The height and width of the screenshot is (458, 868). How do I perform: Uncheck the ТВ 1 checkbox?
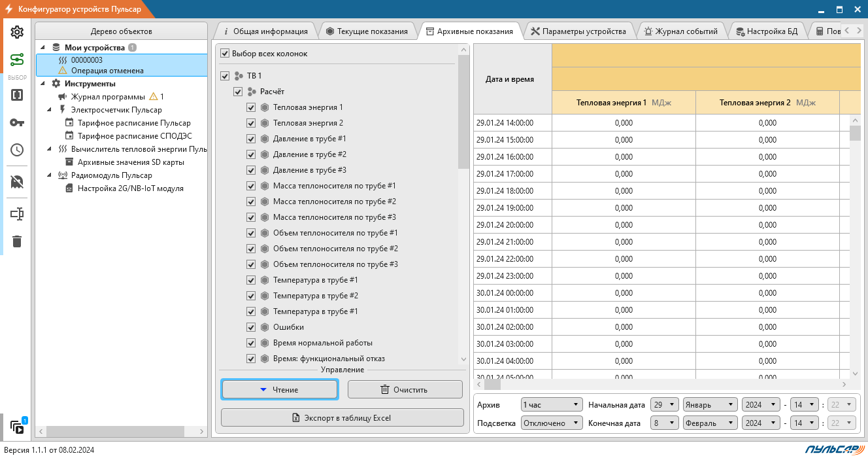click(x=225, y=76)
